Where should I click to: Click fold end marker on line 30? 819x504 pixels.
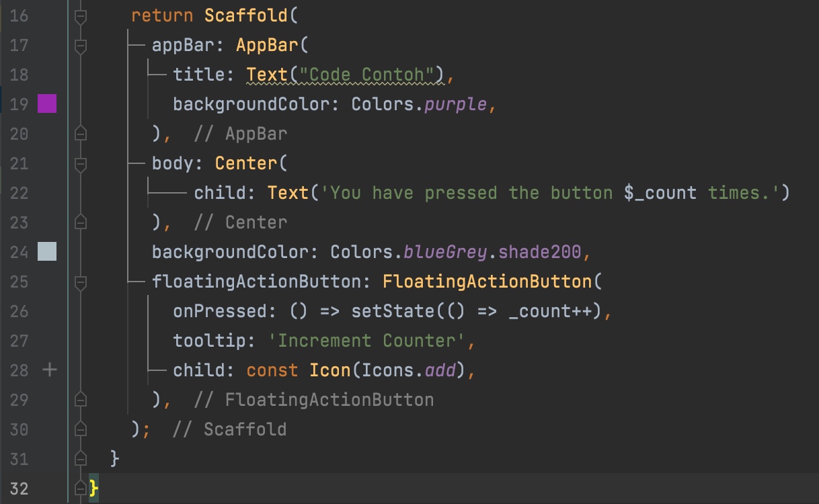(x=81, y=429)
